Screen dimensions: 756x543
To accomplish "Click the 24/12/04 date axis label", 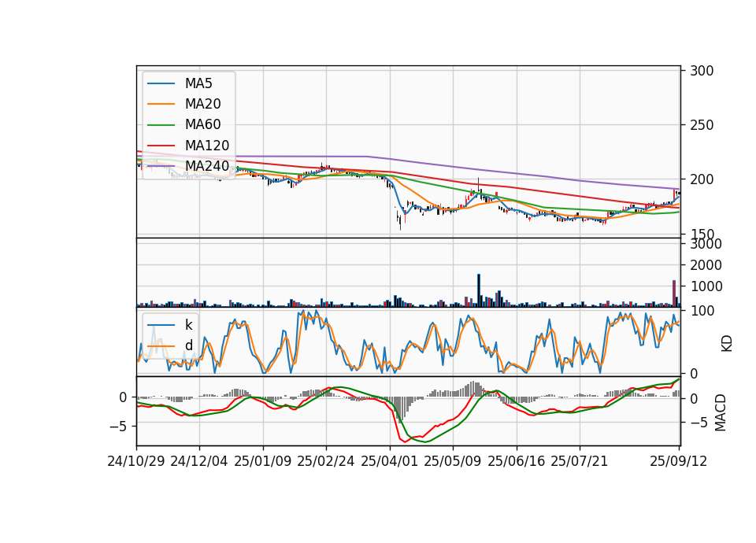I will pyautogui.click(x=199, y=462).
